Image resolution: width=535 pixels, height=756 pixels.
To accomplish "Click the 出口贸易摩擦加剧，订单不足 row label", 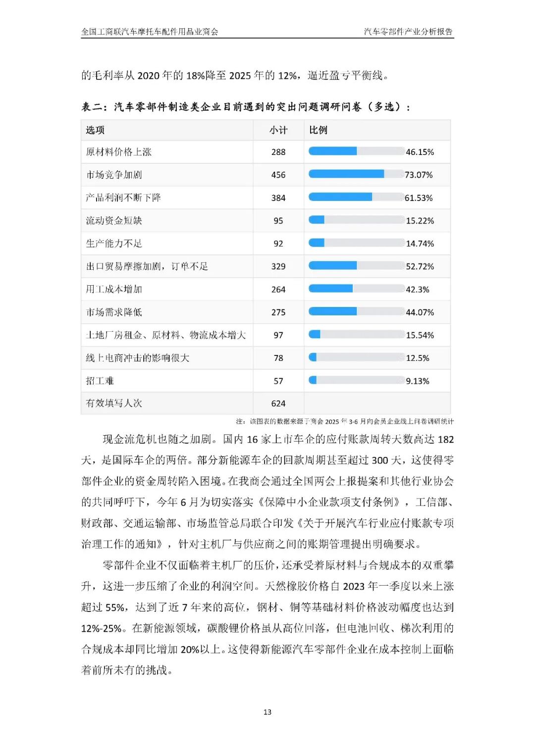I will point(147,266).
